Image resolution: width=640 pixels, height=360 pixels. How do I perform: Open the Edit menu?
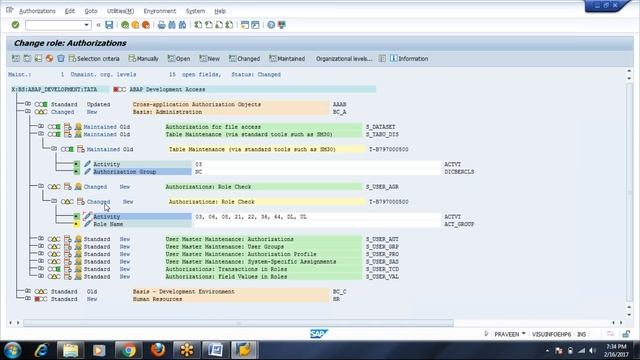[70, 11]
